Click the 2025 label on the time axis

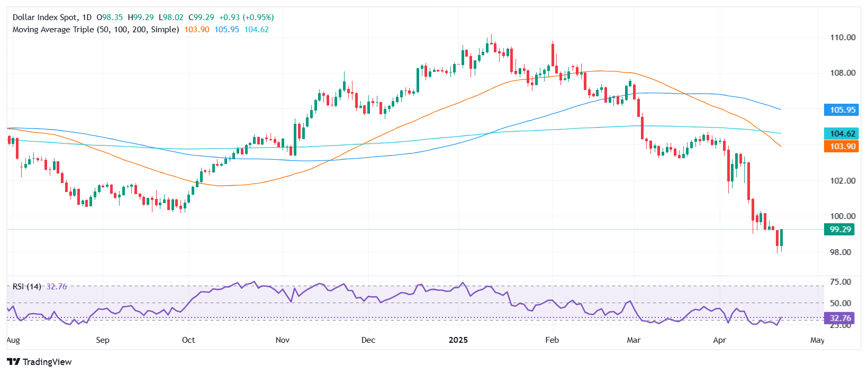coord(458,340)
